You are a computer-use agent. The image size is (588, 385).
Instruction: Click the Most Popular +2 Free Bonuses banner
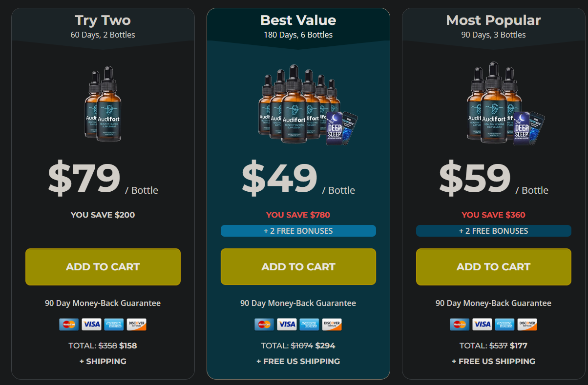point(494,231)
